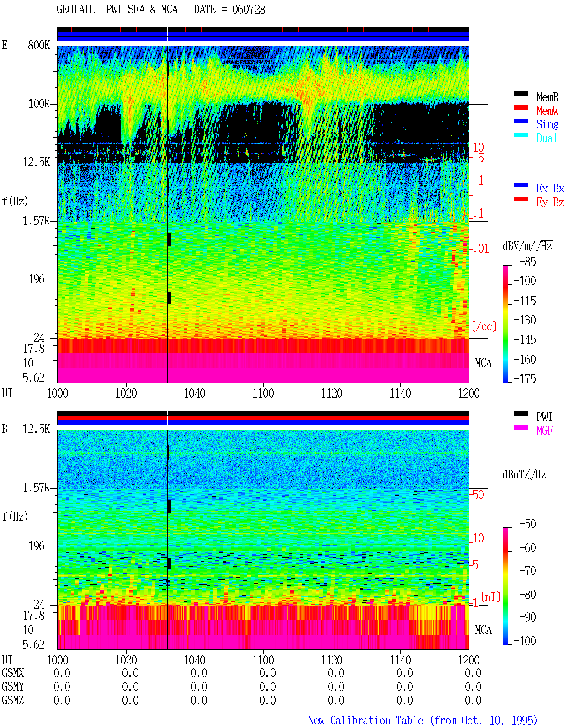Click the red status bar above B panel
The width and height of the screenshot is (585, 728).
(x=263, y=418)
